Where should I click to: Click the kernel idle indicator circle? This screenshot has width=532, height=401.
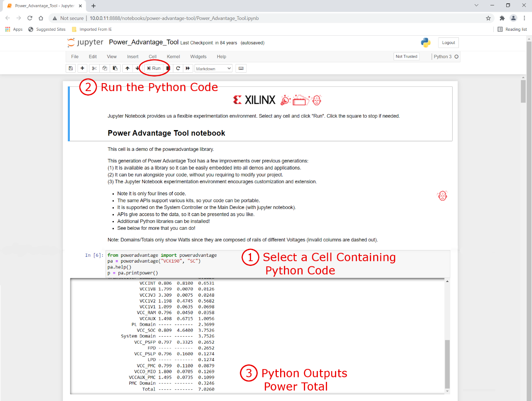click(x=456, y=57)
